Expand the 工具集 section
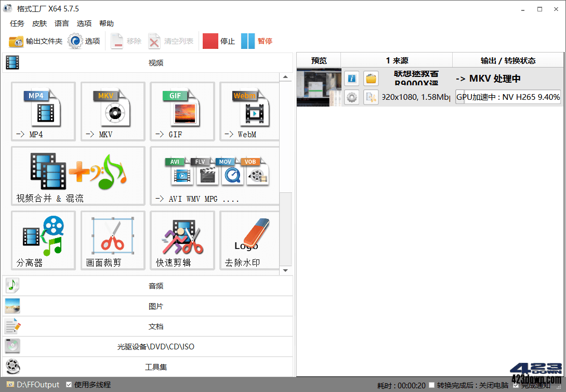566x392 pixels. [x=155, y=367]
